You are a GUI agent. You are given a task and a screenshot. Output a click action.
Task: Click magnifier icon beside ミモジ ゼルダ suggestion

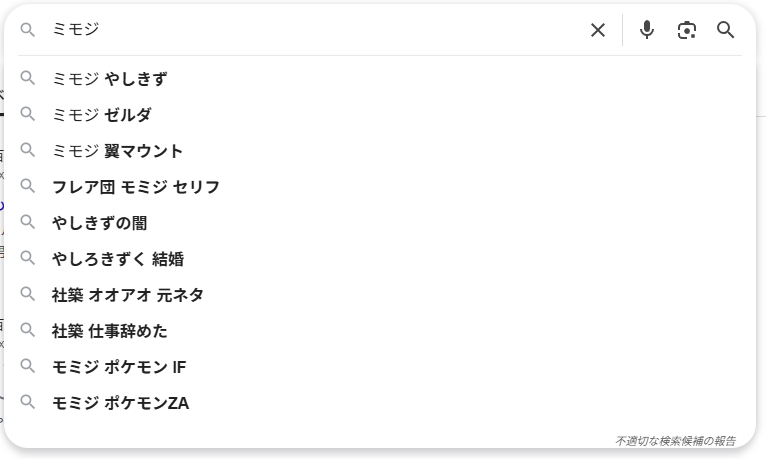click(28, 114)
